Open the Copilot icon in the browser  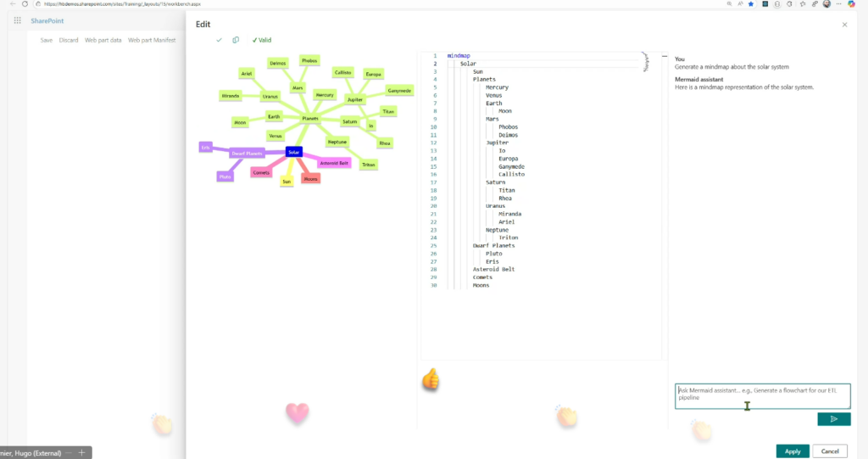click(851, 4)
